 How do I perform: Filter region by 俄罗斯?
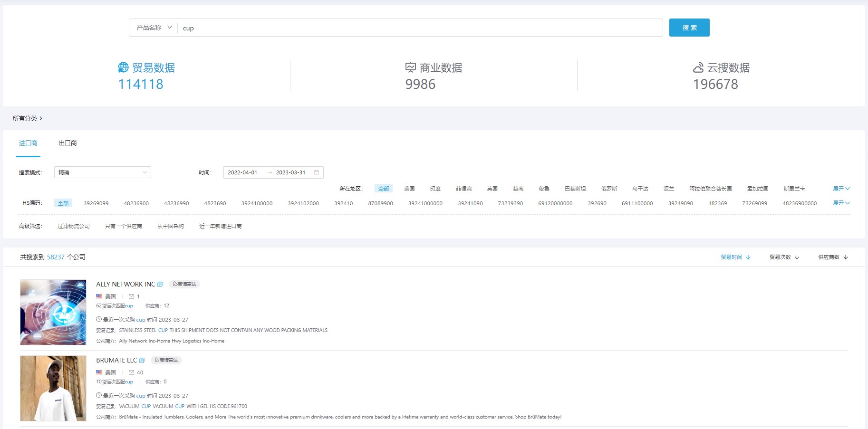609,189
